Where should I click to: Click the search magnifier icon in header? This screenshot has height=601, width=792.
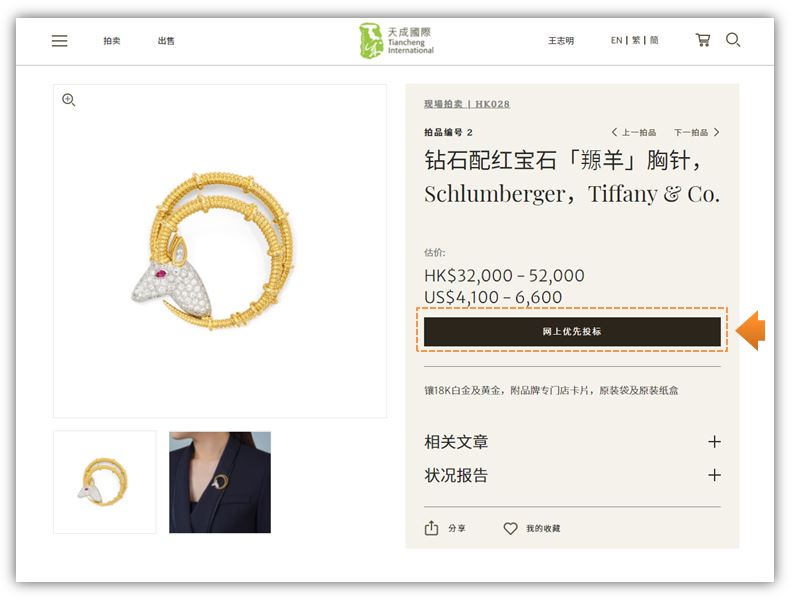733,40
